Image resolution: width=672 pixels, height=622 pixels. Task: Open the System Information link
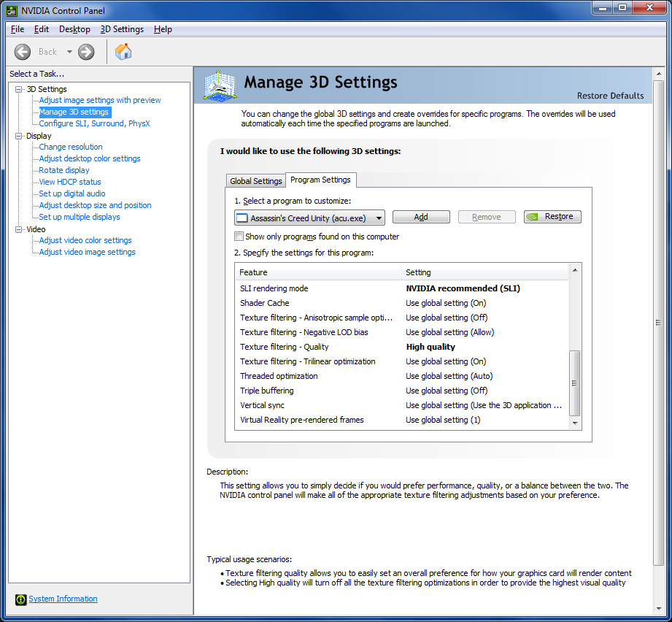click(x=63, y=599)
